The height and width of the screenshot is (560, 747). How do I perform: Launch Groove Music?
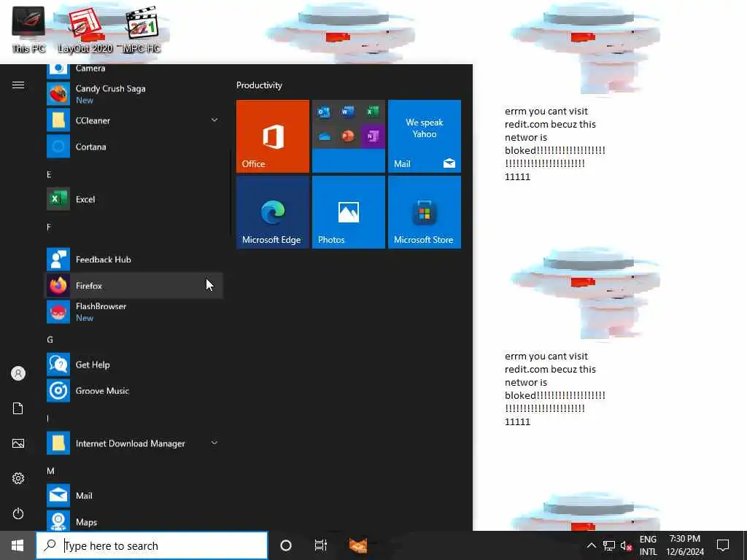click(x=134, y=391)
